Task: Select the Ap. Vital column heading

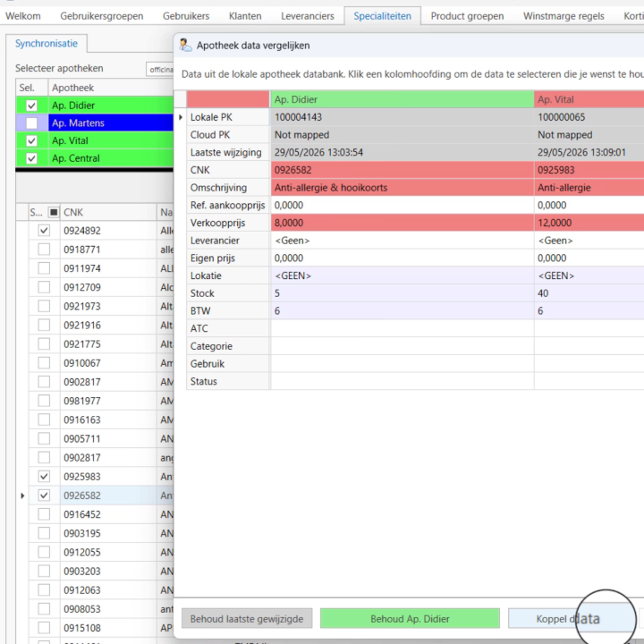Action: (x=589, y=99)
